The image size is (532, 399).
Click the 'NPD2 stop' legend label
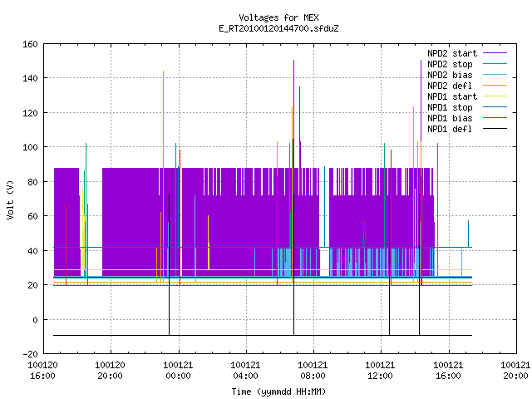tap(450, 64)
